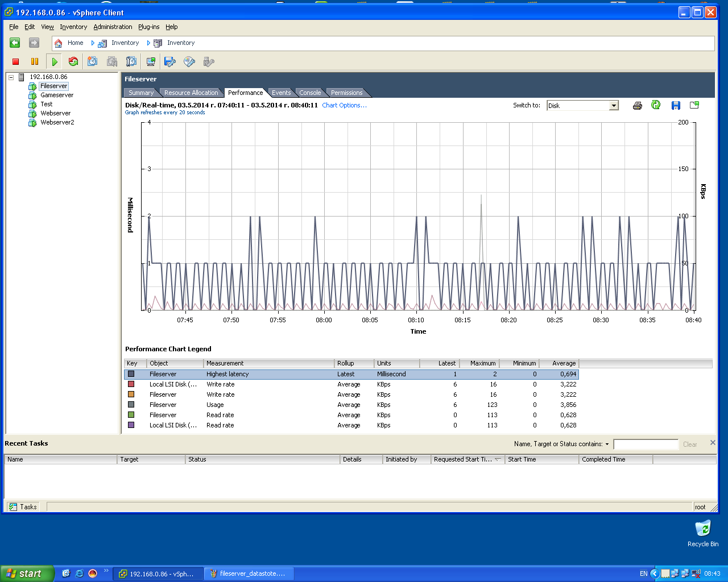Click into the tasks filter text field

[646, 444]
